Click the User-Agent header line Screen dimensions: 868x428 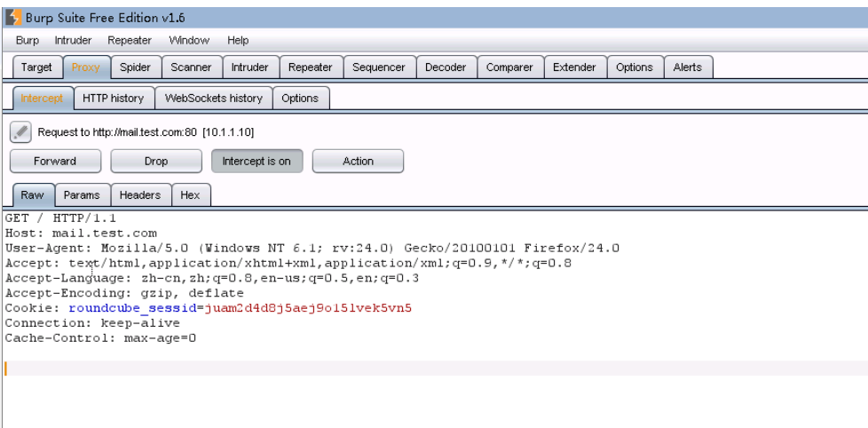[x=312, y=248]
